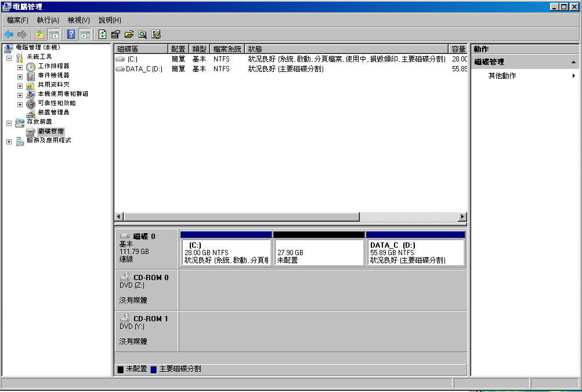Collapse the 系統工具 tree node

click(x=9, y=57)
